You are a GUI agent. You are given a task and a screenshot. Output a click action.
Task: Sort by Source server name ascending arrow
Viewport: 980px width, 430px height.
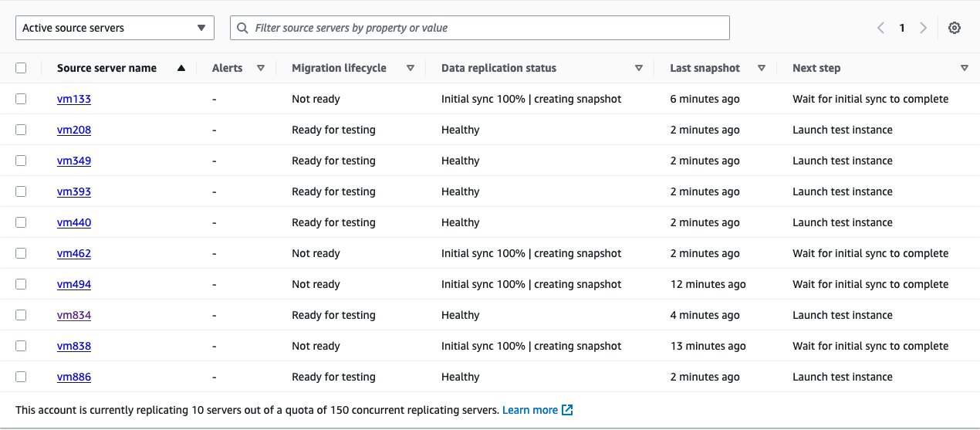[x=181, y=68]
